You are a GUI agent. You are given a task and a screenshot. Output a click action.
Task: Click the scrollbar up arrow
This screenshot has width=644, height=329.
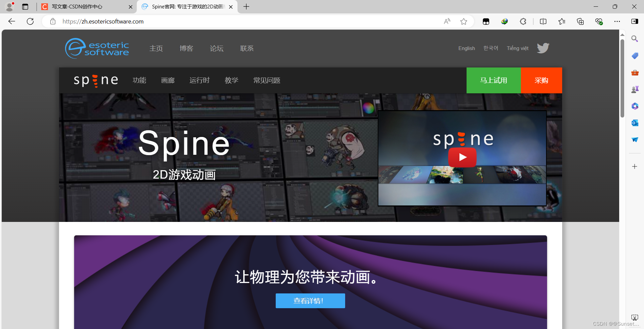(622, 34)
